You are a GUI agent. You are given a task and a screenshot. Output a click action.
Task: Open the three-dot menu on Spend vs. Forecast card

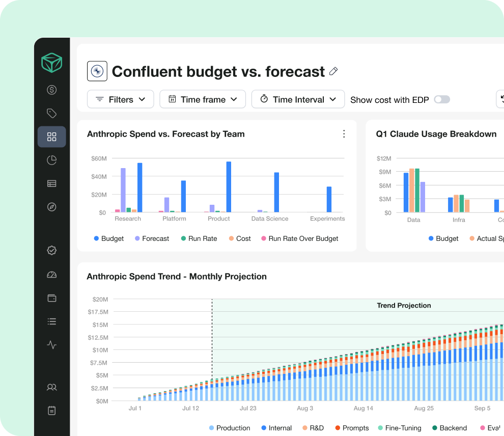(344, 134)
